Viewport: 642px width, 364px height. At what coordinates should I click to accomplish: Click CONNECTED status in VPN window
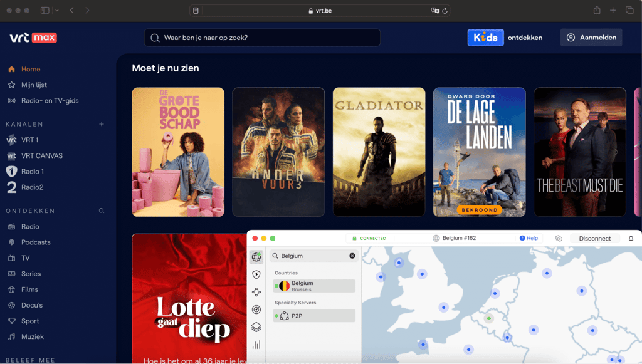[369, 238]
